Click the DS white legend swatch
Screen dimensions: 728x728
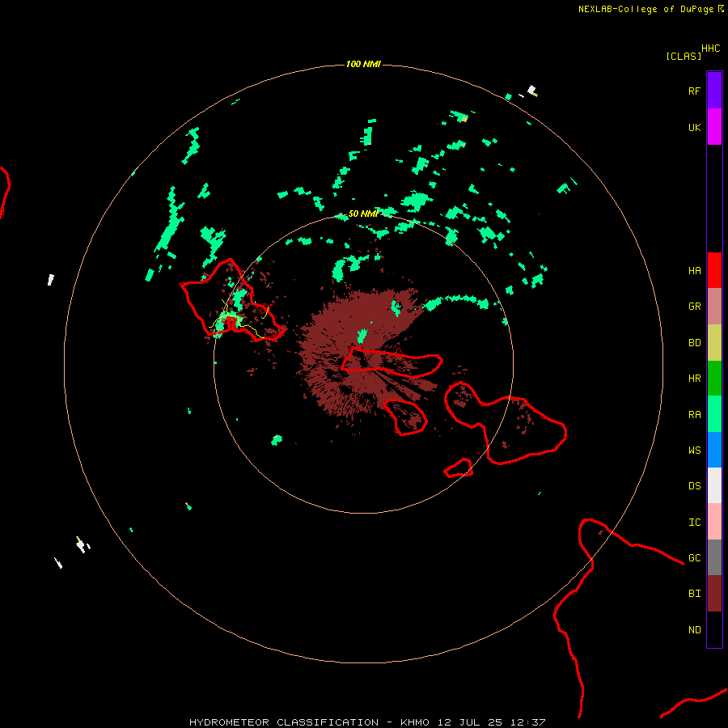[x=714, y=485]
